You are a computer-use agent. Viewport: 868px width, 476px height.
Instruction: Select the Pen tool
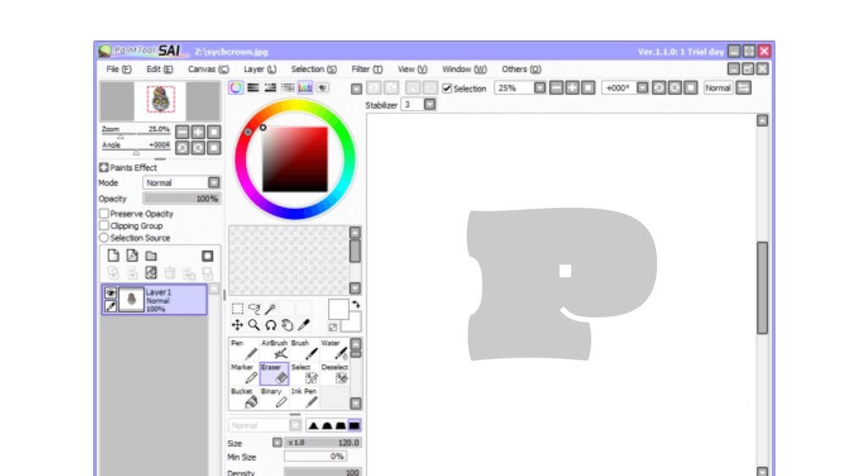[x=243, y=350]
